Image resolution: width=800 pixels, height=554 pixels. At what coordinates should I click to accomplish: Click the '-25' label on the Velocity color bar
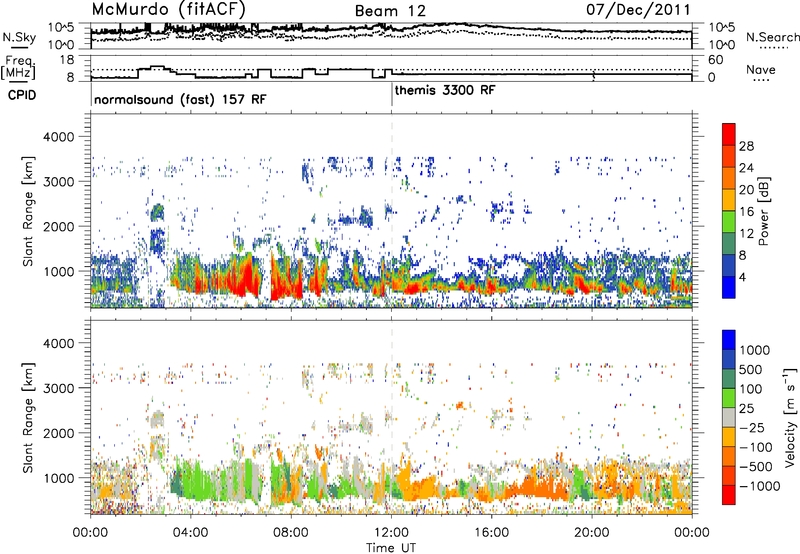coord(751,427)
